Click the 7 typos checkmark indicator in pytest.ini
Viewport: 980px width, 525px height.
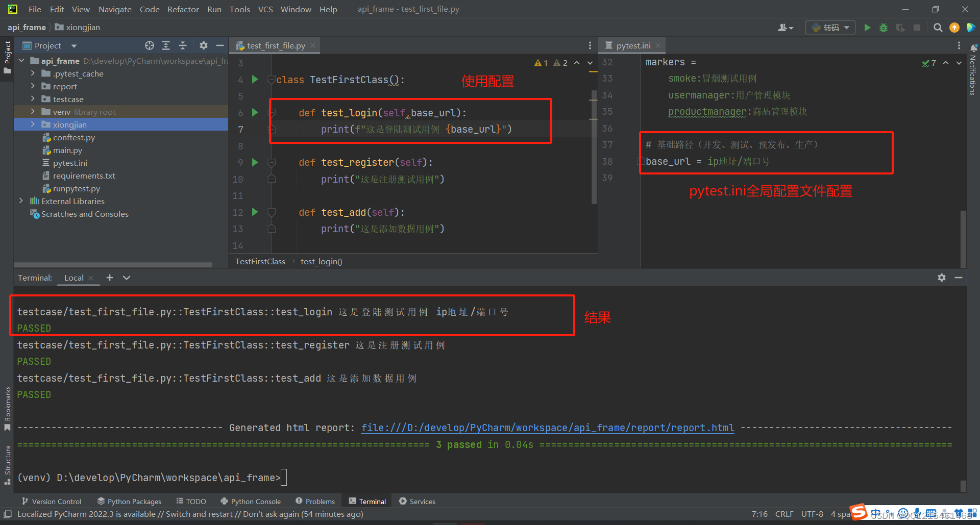pos(929,63)
